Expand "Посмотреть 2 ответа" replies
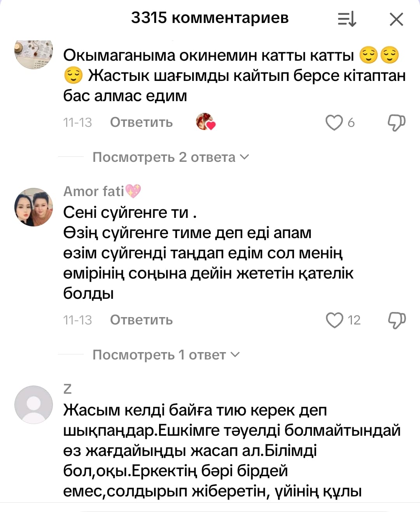420x512 pixels. click(164, 157)
